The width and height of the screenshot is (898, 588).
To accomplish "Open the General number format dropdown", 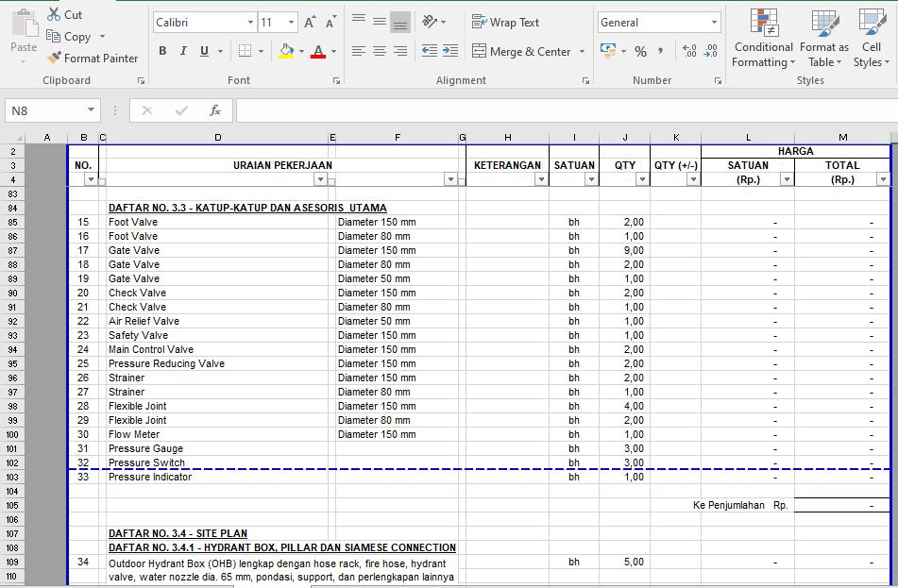I will point(713,23).
